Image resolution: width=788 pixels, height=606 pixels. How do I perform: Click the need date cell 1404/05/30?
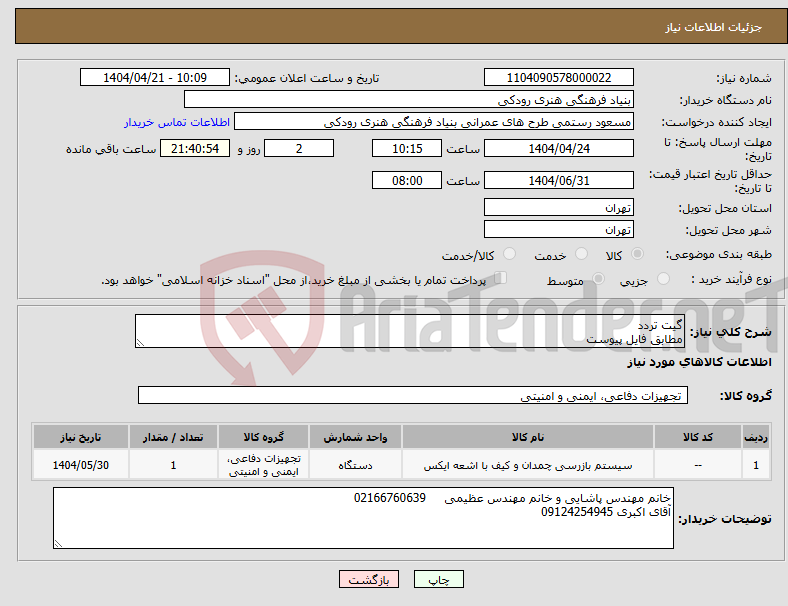(x=80, y=465)
